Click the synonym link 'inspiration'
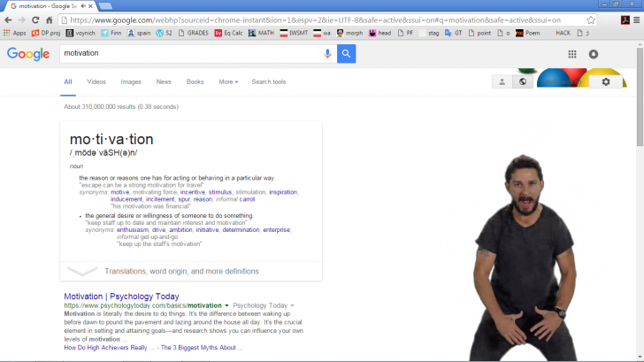Viewport: 644px width, 362px height. click(x=283, y=192)
